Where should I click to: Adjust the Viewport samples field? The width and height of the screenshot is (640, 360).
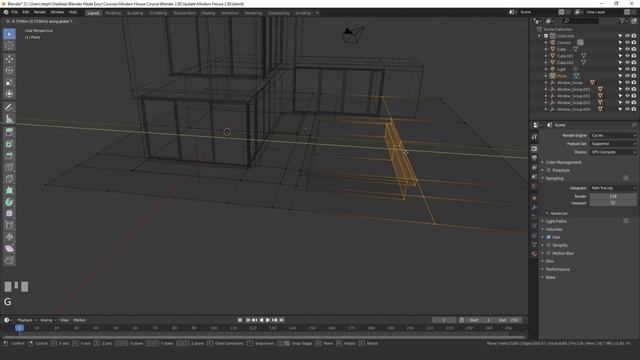pos(613,203)
